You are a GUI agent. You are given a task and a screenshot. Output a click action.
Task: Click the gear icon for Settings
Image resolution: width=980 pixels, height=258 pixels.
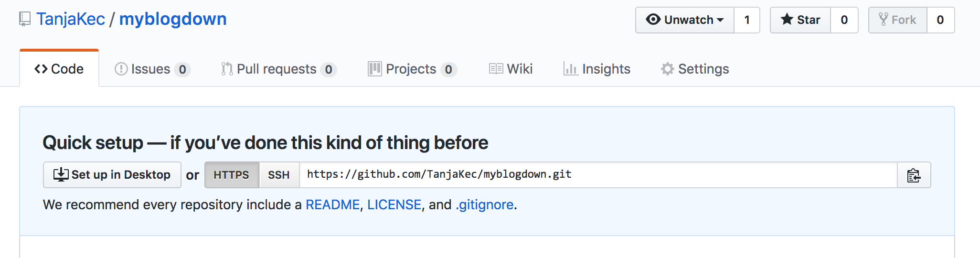[667, 69]
